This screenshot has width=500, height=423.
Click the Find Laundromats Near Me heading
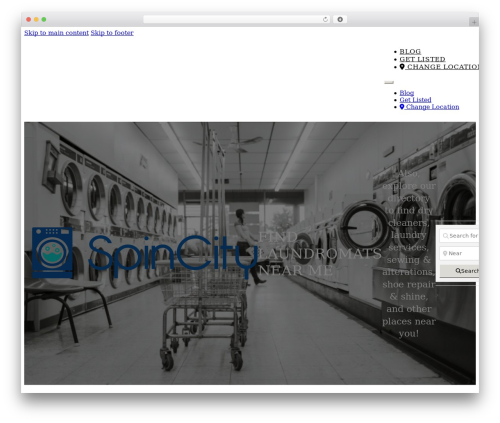click(x=319, y=254)
